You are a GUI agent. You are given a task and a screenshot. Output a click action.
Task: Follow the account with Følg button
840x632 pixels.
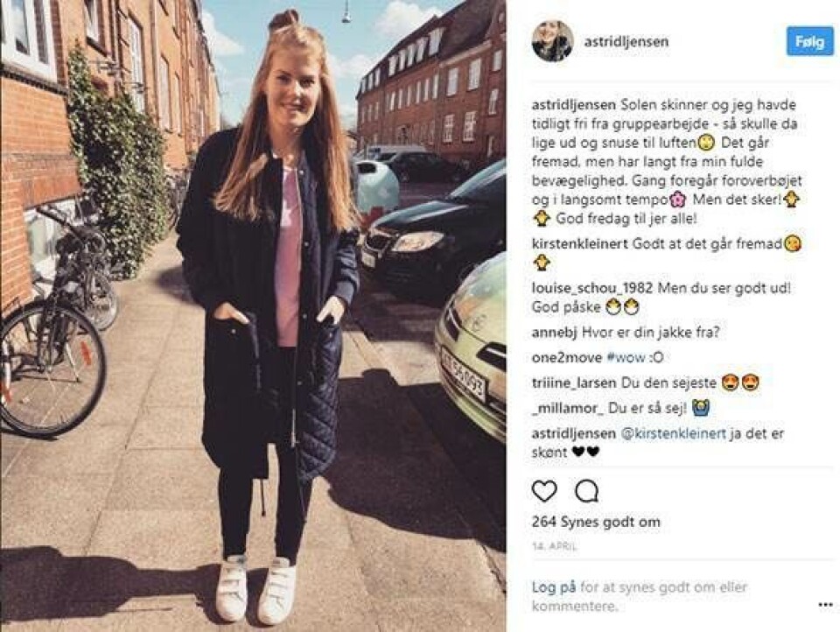tap(809, 41)
